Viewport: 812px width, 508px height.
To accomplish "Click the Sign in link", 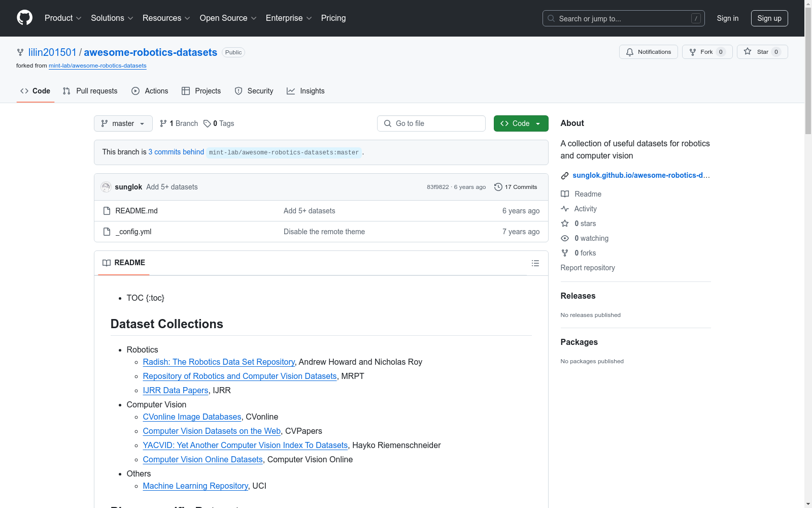I will (728, 18).
